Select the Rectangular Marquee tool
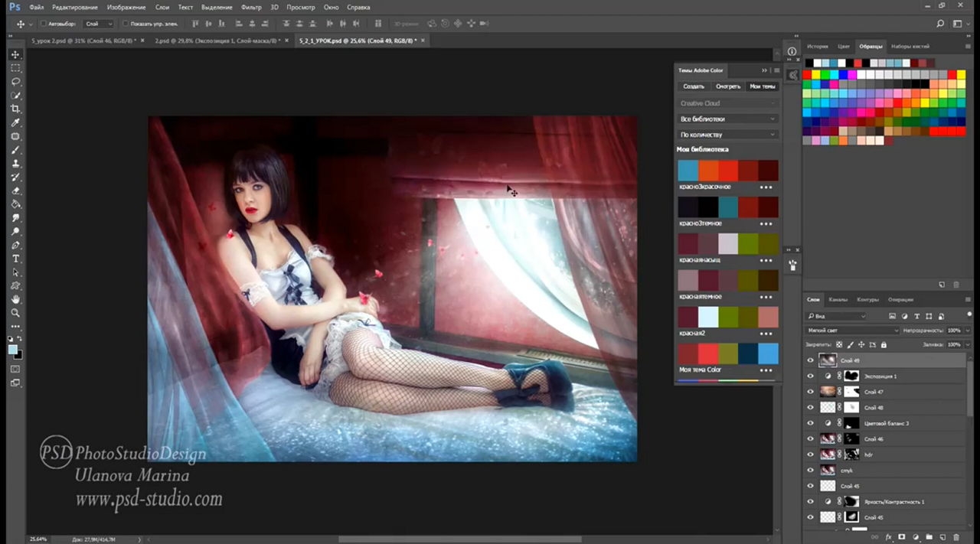Screen dimensions: 980x544 tap(15, 68)
